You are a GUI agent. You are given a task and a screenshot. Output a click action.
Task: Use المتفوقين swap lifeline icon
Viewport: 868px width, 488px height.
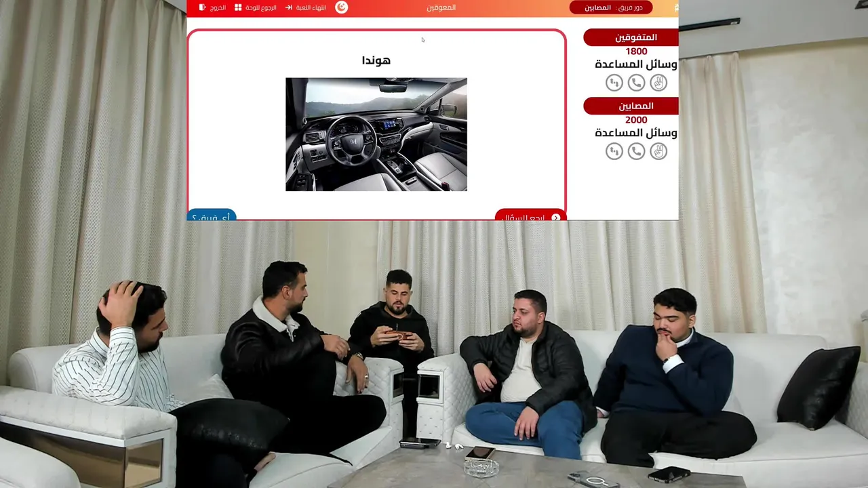point(614,83)
